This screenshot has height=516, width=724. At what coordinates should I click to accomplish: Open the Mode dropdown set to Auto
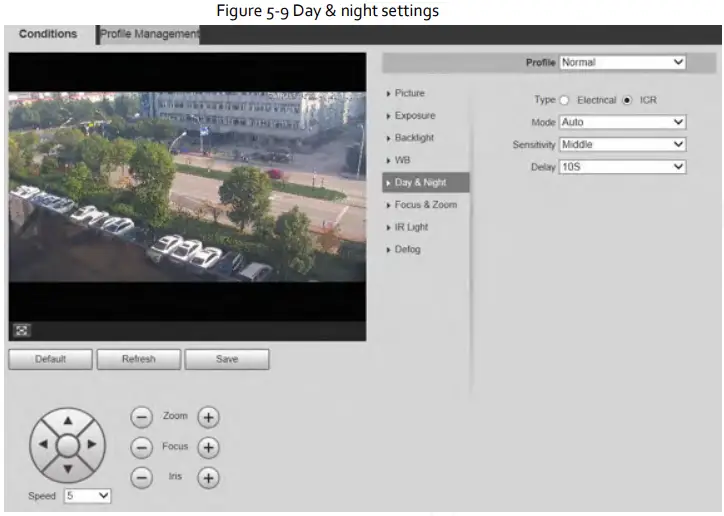[x=622, y=122]
